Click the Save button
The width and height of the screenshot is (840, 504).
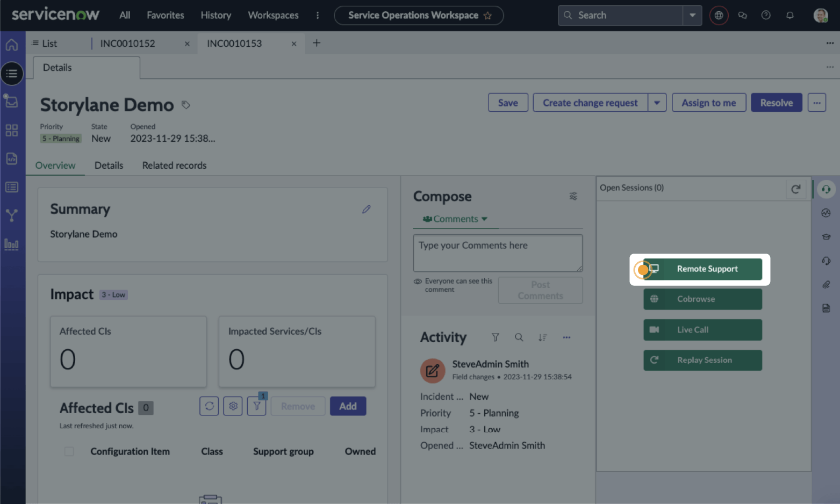coord(508,103)
